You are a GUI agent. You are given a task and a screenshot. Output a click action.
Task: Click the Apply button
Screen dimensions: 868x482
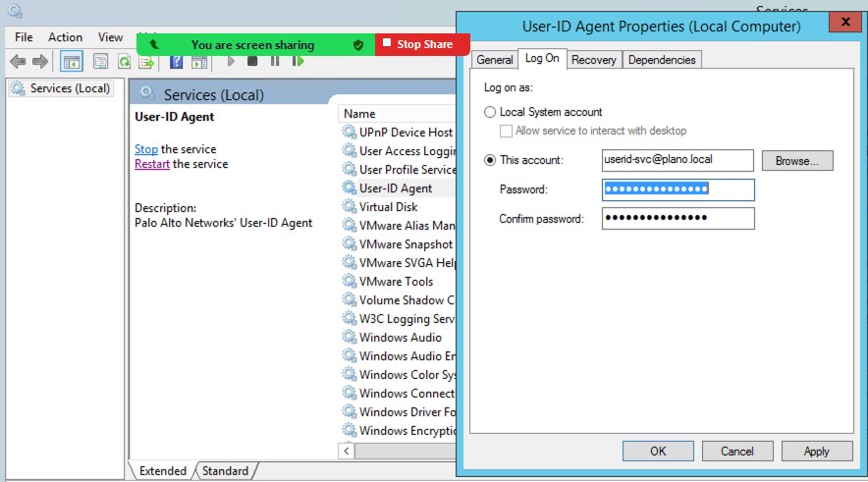[x=817, y=451]
